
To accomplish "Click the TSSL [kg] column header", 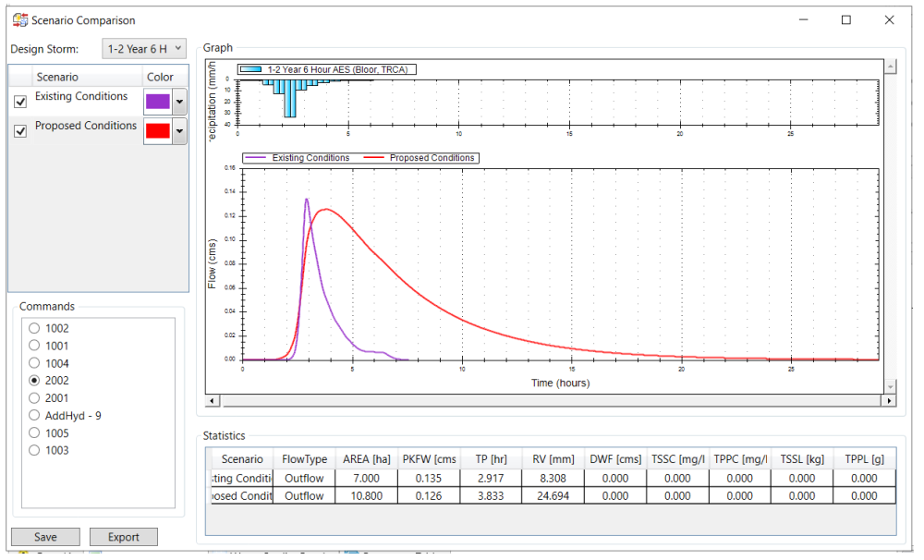I will 802,459.
